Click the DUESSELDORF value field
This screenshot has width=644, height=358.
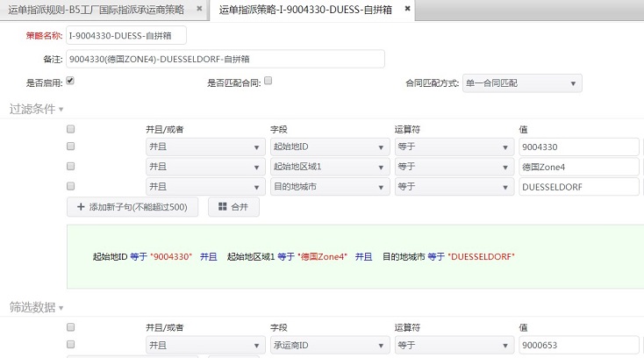(578, 187)
